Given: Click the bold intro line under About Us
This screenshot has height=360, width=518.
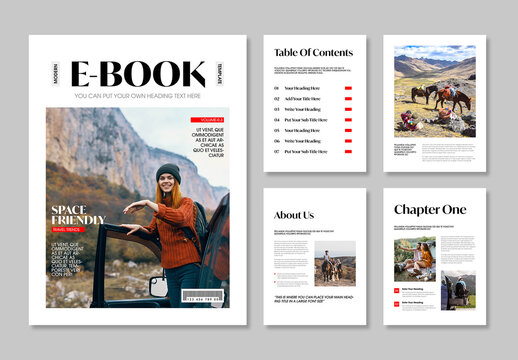Looking at the screenshot, I should coord(304,232).
